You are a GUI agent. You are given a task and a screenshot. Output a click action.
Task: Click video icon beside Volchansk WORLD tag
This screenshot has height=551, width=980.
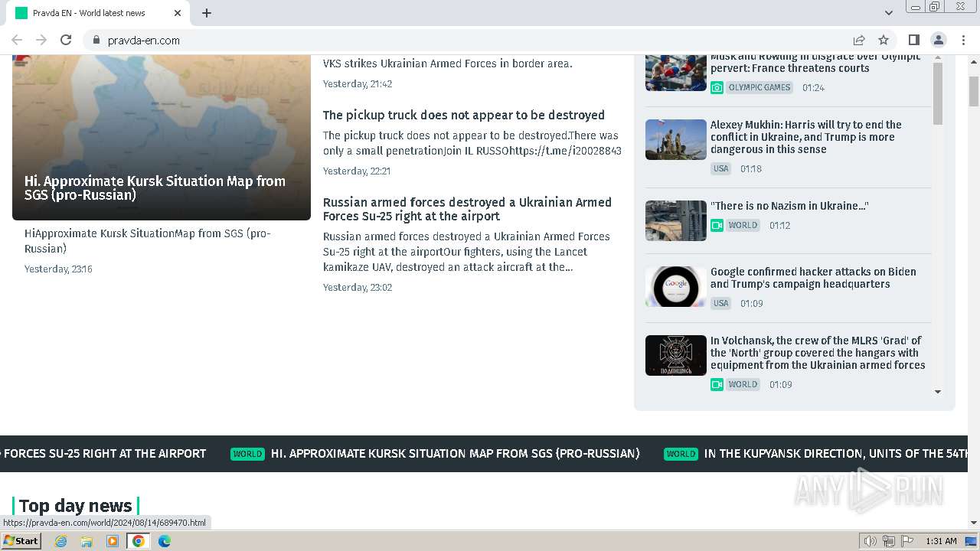click(717, 384)
